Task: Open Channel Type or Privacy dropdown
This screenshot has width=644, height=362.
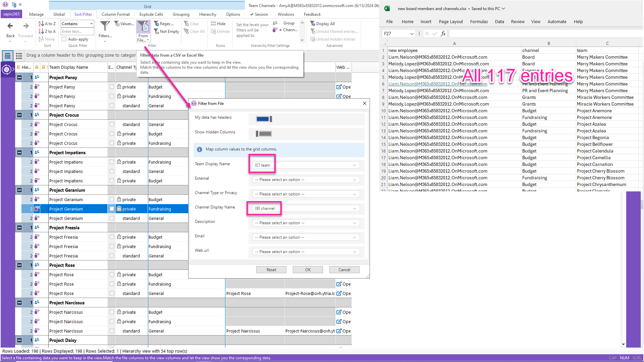Action: pos(306,194)
